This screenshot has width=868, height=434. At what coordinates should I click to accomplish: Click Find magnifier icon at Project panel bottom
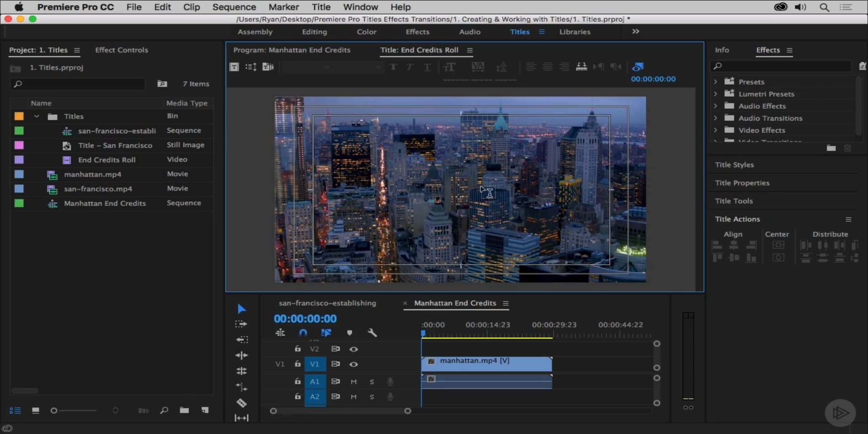point(164,411)
